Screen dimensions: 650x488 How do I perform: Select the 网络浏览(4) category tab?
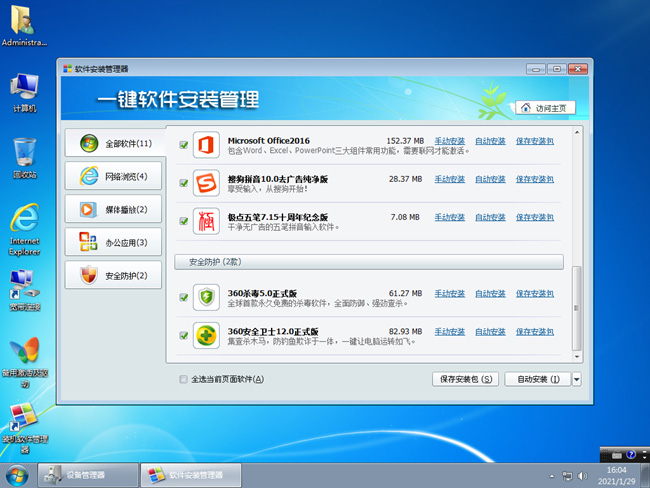113,176
